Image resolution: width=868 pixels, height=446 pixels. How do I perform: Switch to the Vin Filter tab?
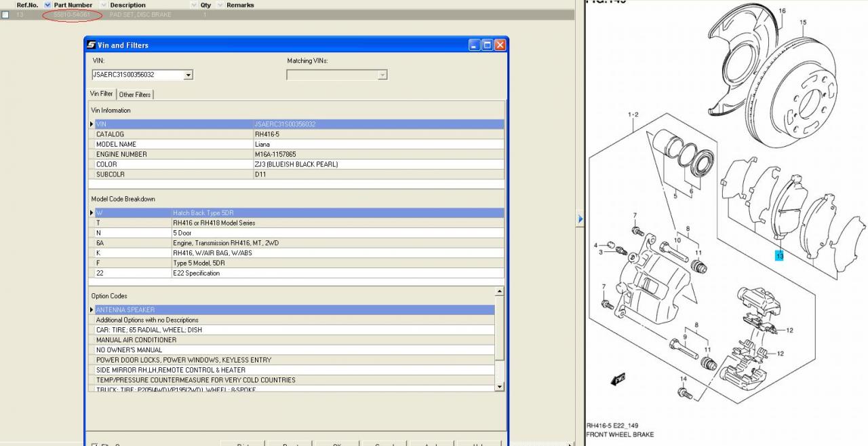point(102,94)
